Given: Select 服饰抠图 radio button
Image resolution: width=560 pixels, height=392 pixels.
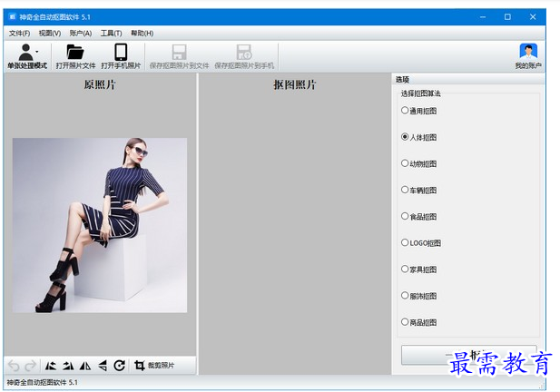Looking at the screenshot, I should coord(405,295).
